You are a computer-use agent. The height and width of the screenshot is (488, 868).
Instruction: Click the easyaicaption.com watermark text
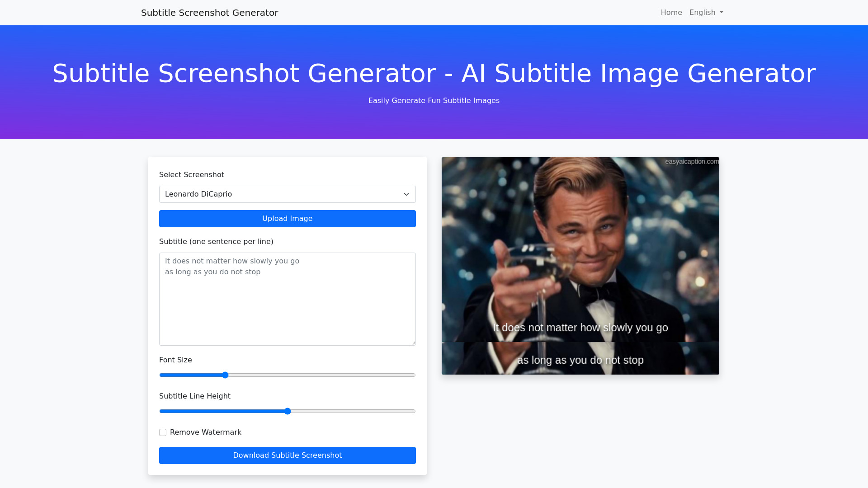pyautogui.click(x=692, y=161)
